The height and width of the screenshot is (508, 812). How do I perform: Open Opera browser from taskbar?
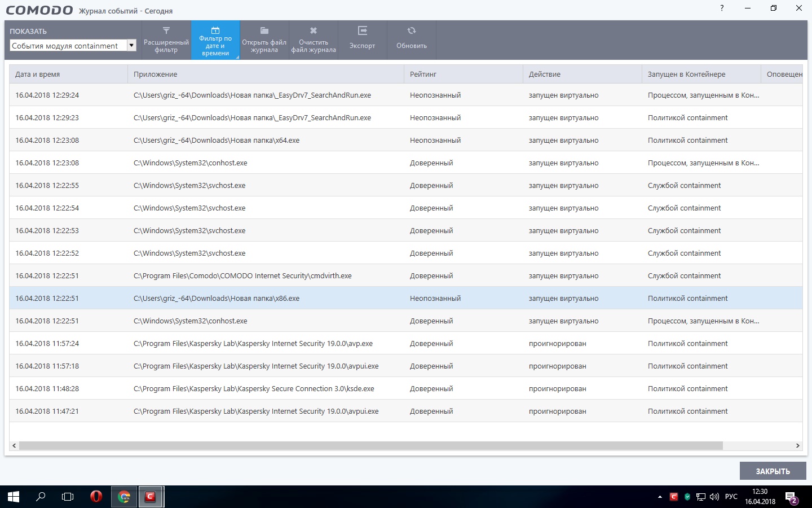click(96, 497)
